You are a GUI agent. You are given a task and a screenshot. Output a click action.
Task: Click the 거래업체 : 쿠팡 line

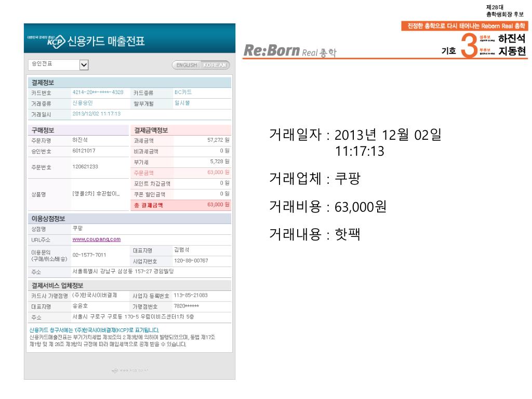tap(314, 179)
